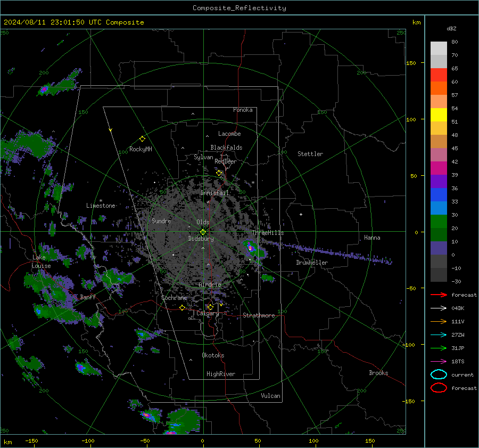Click the orange 111V arrow legend icon

439,321
